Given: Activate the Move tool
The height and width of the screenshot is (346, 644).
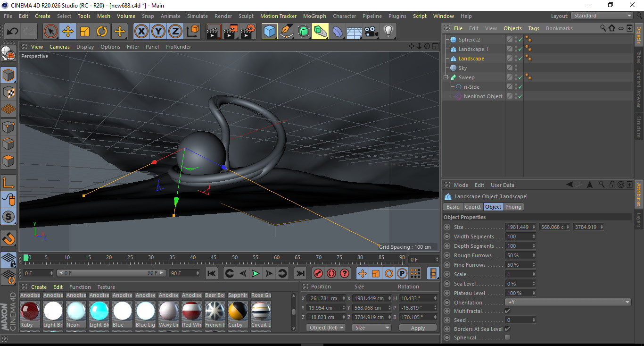Looking at the screenshot, I should [x=68, y=32].
